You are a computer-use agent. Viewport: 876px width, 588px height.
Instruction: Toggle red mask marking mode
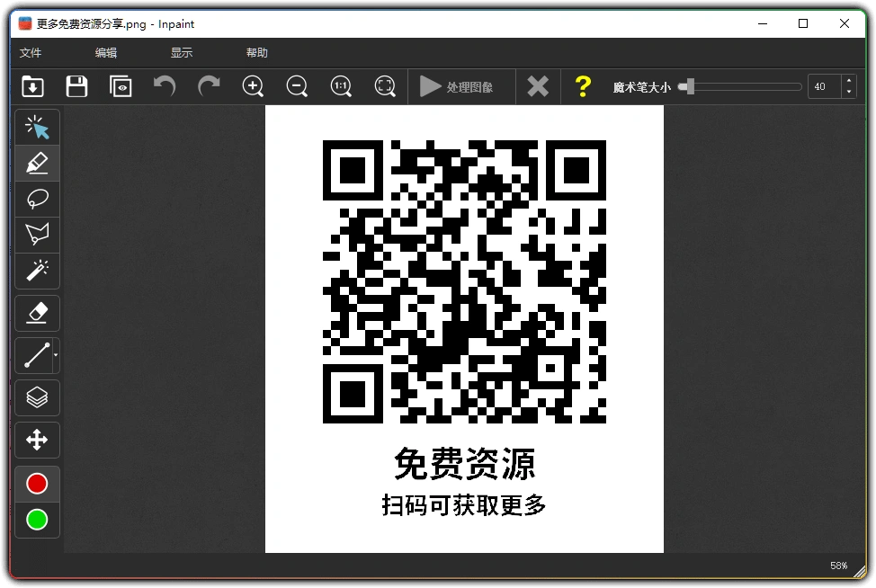[37, 483]
